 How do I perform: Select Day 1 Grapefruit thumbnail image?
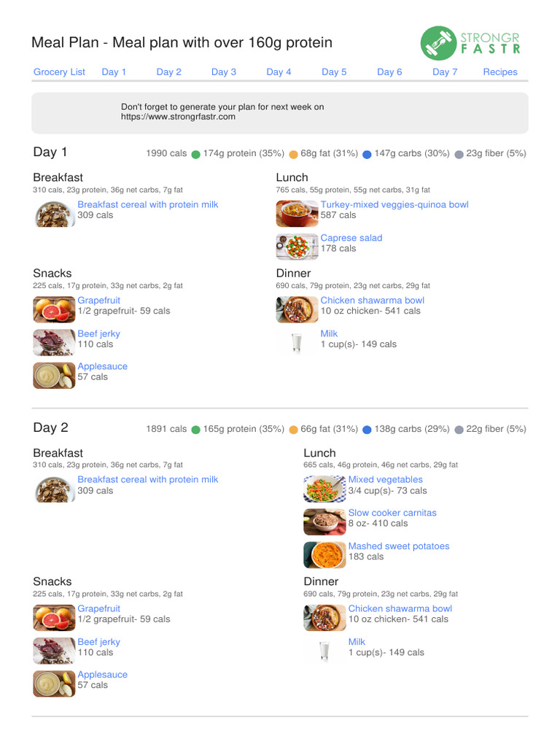point(54,309)
